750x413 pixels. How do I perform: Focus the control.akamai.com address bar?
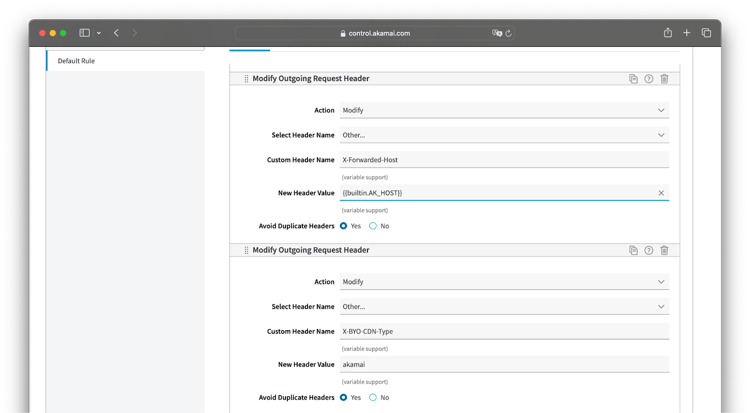(x=375, y=33)
